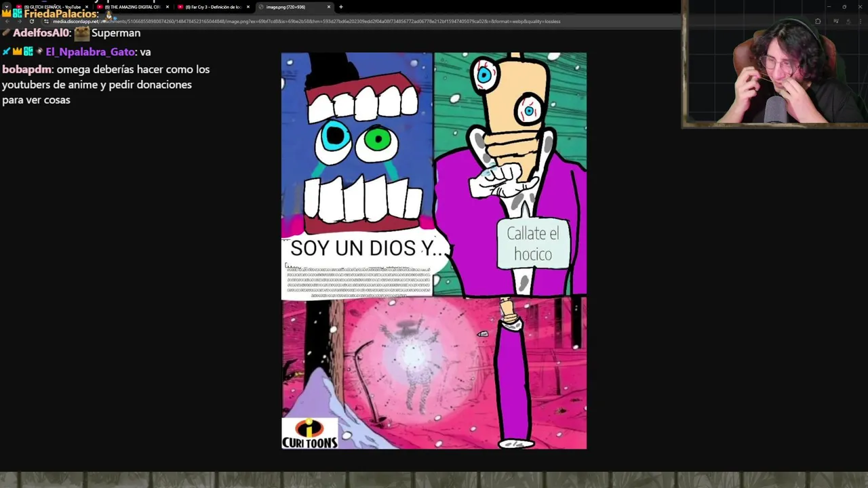The height and width of the screenshot is (488, 868).
Task: Click chat username bobapdm
Action: point(26,69)
